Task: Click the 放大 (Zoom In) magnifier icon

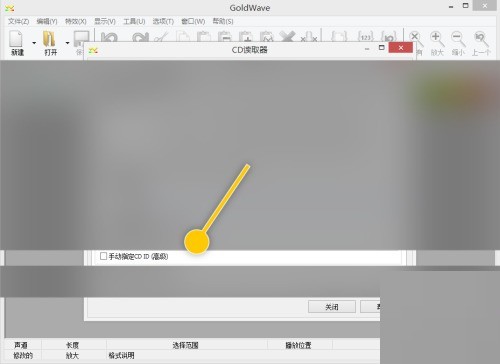Action: (x=437, y=39)
